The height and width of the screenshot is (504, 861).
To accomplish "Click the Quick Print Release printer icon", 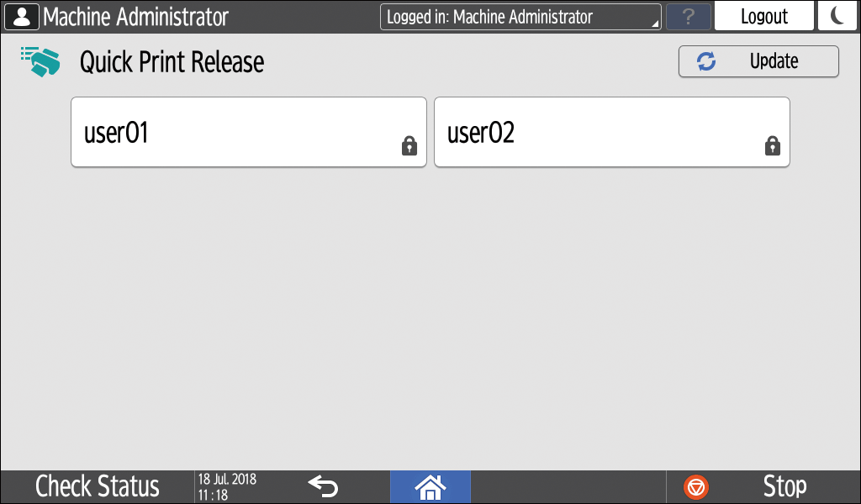I will tap(40, 61).
